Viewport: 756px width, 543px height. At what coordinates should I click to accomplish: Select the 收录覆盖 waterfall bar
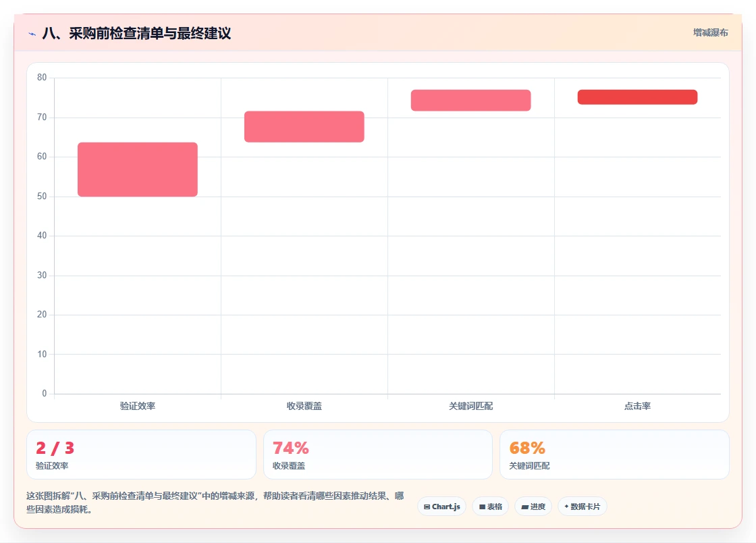[304, 126]
